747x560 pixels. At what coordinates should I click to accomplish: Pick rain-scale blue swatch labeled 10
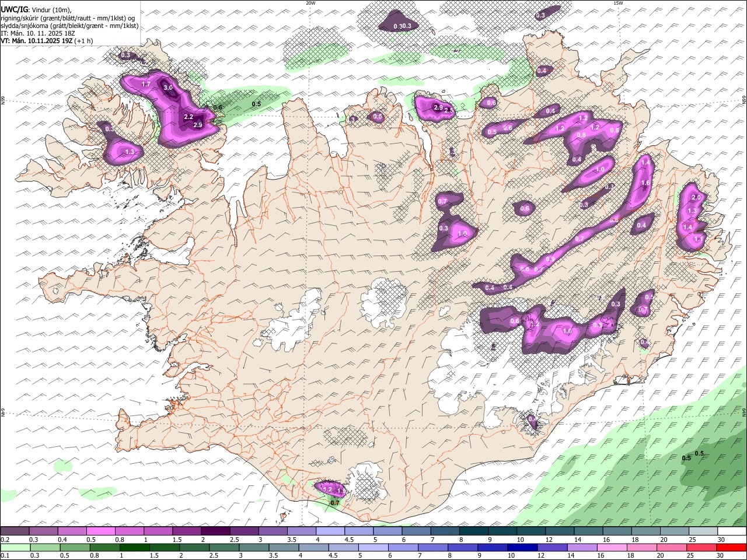pyautogui.click(x=522, y=548)
